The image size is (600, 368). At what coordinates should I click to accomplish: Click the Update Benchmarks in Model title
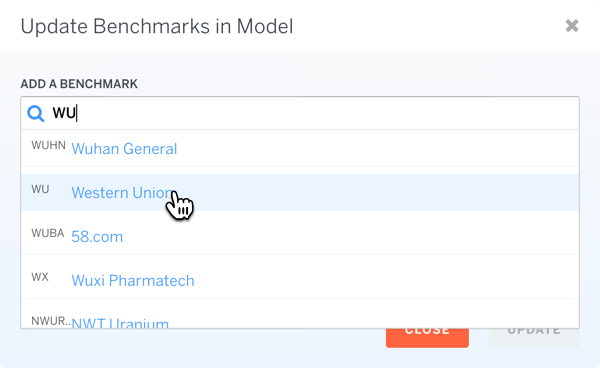coord(157,26)
